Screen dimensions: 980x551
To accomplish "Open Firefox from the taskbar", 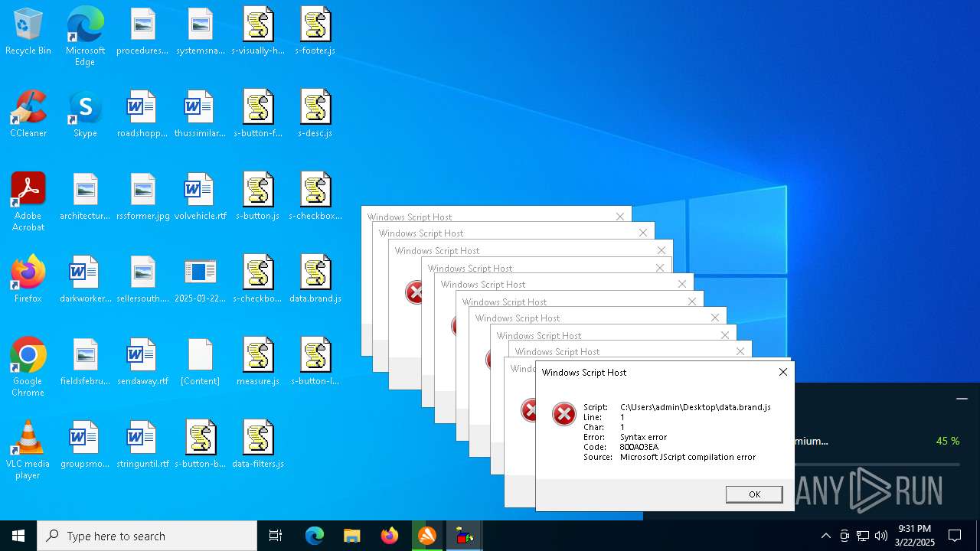I will coord(390,536).
